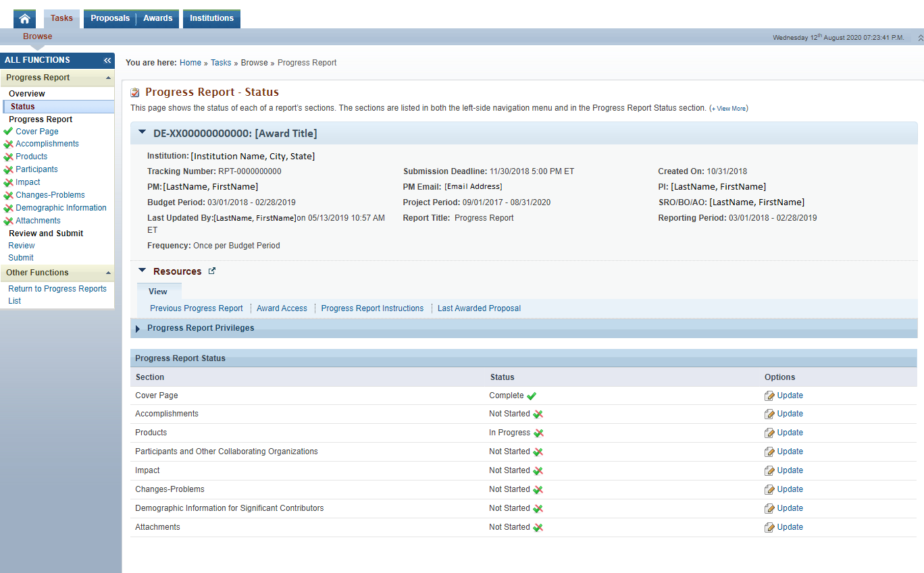The height and width of the screenshot is (573, 924).
Task: Update the Impact section
Action: (789, 470)
